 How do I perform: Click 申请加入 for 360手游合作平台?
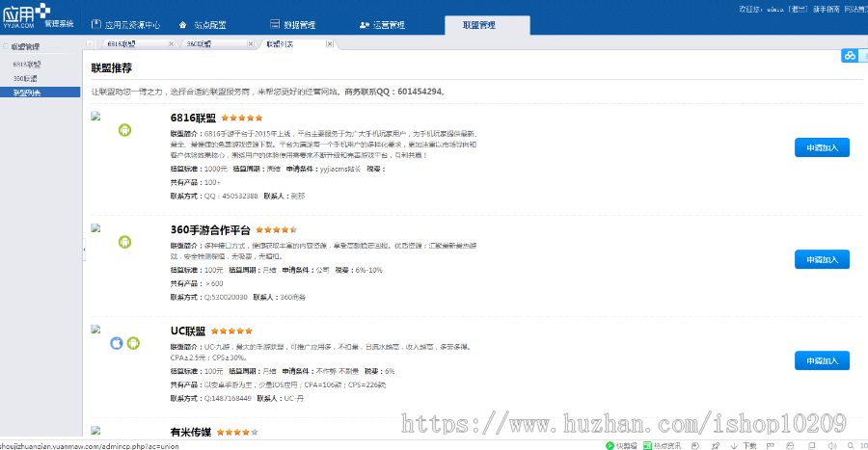pyautogui.click(x=822, y=259)
